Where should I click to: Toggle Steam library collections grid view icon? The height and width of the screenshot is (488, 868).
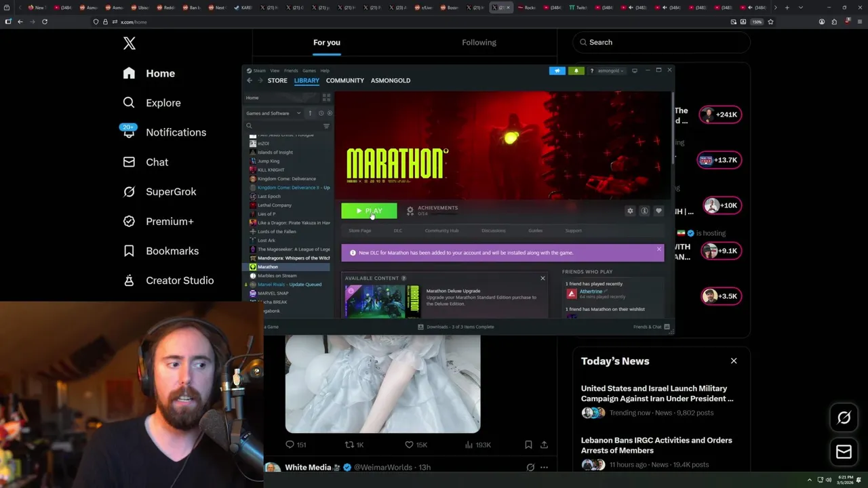326,98
